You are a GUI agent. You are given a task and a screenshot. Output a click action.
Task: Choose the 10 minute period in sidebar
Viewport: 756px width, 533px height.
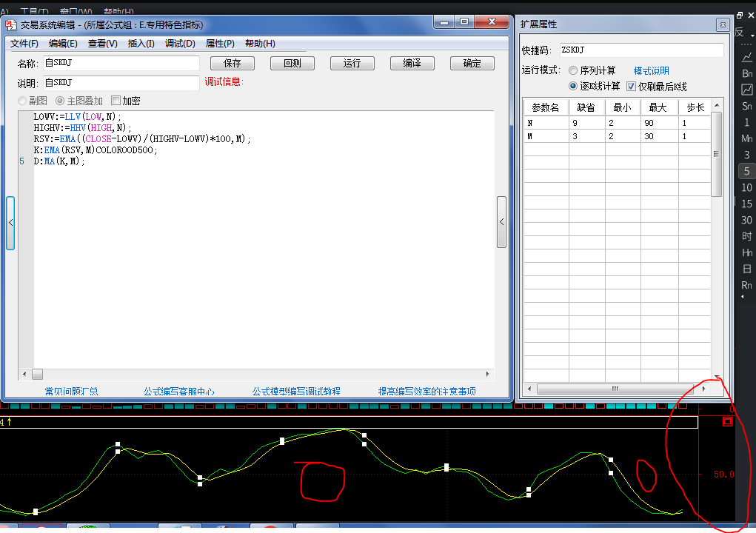(747, 187)
